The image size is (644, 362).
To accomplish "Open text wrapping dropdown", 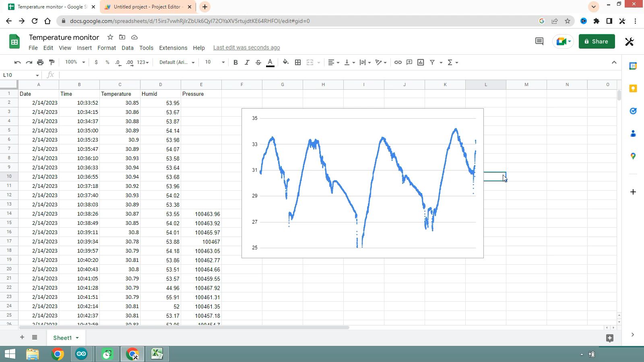I will pos(365,62).
